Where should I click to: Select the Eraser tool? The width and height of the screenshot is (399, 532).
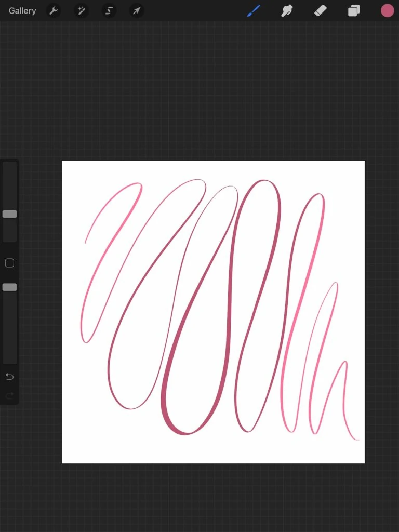[320, 11]
